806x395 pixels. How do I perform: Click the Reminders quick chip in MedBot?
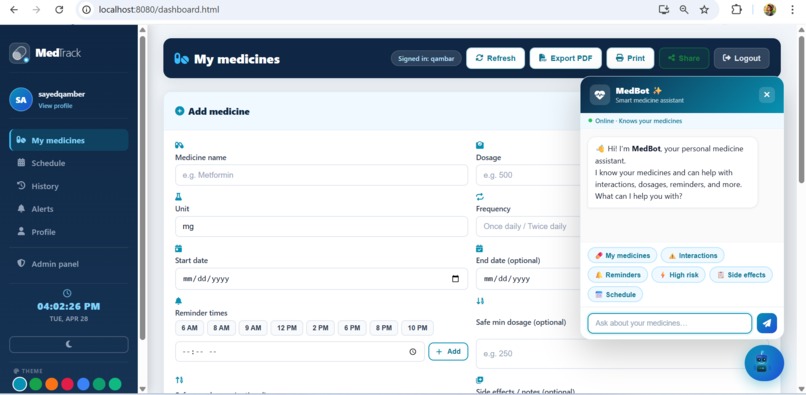point(618,275)
